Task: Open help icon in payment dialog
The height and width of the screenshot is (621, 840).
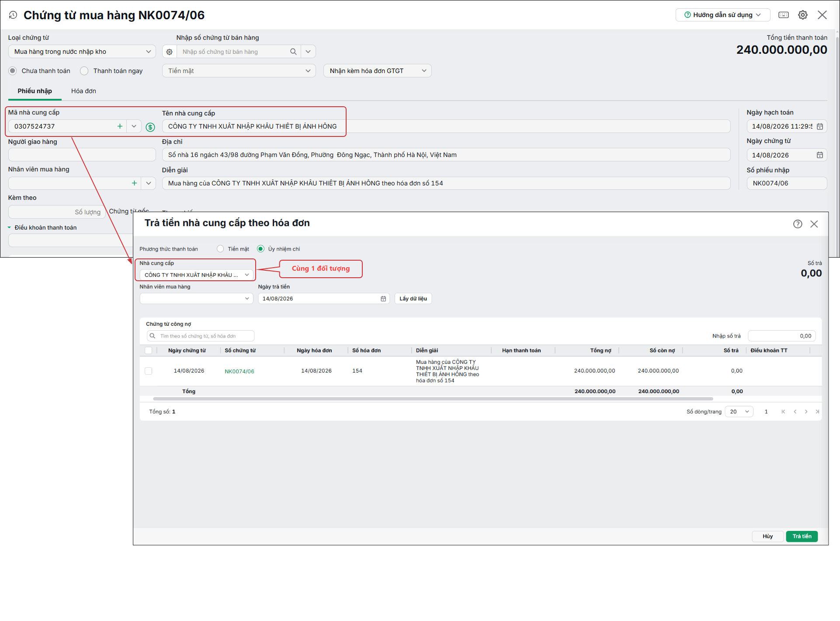Action: 798,224
